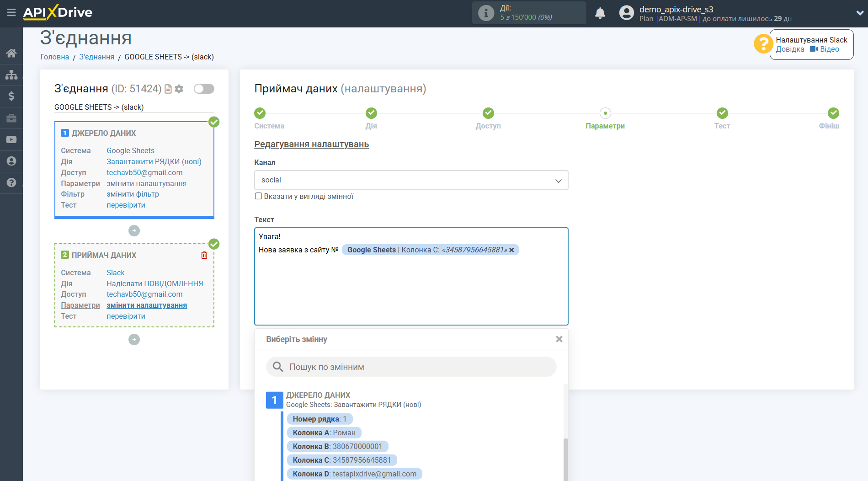Image resolution: width=868 pixels, height=481 pixels.
Task: Click source 'перевірити' test link
Action: click(126, 205)
